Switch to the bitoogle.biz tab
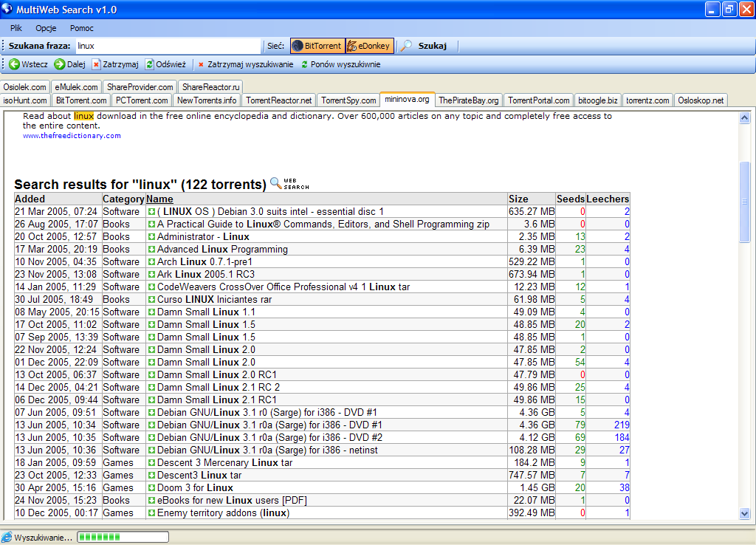This screenshot has height=545, width=756. coord(598,100)
